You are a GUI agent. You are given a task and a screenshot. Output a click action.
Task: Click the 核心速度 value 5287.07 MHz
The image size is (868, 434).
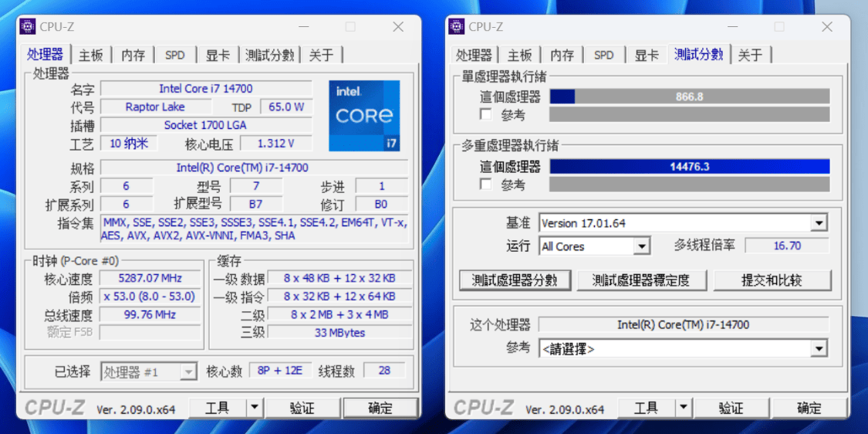coord(150,278)
